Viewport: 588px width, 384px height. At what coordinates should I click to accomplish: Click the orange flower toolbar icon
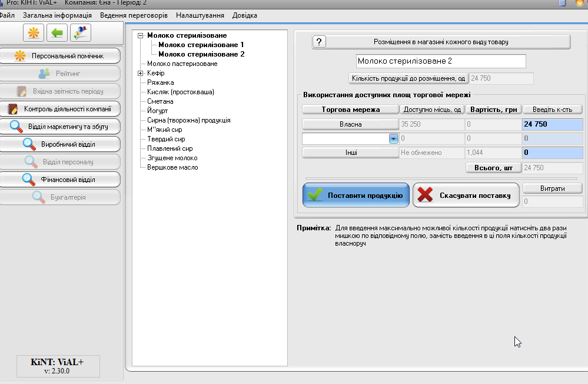point(34,32)
